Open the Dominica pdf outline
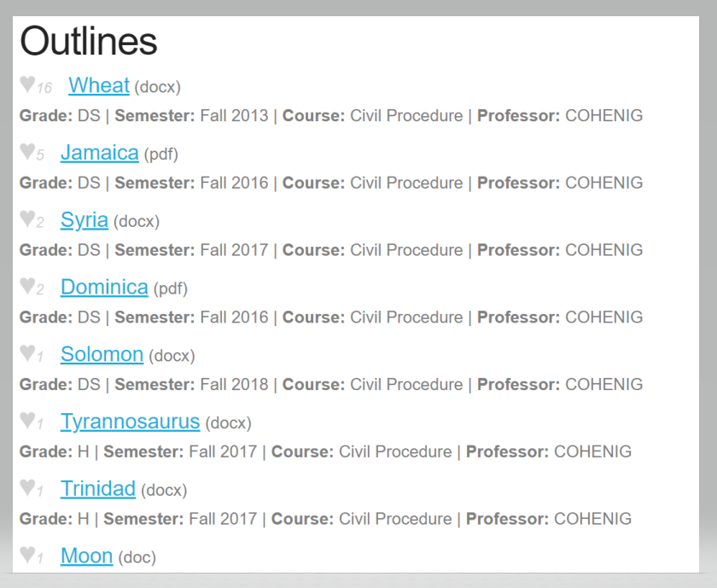 (104, 287)
